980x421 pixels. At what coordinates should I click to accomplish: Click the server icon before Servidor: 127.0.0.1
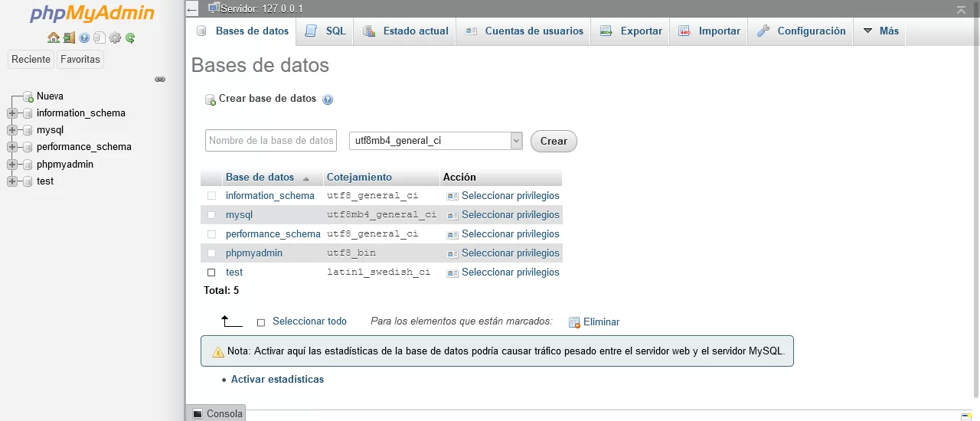[x=214, y=8]
